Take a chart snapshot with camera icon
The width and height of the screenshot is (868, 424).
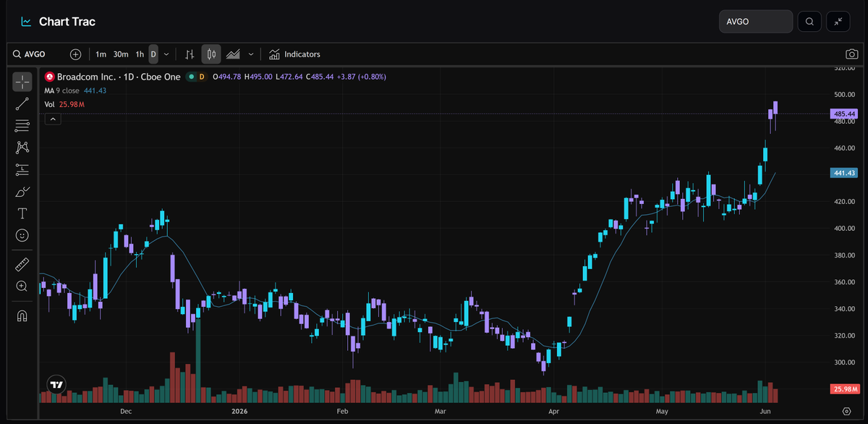852,54
